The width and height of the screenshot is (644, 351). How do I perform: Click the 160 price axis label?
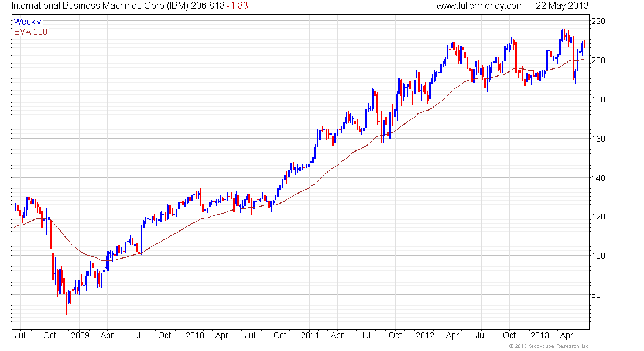(x=598, y=139)
